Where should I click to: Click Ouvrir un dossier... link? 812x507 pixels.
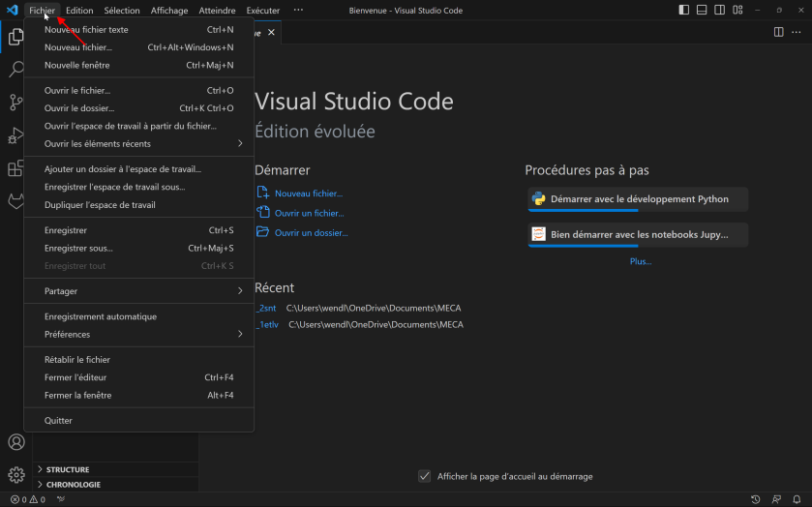(x=312, y=232)
